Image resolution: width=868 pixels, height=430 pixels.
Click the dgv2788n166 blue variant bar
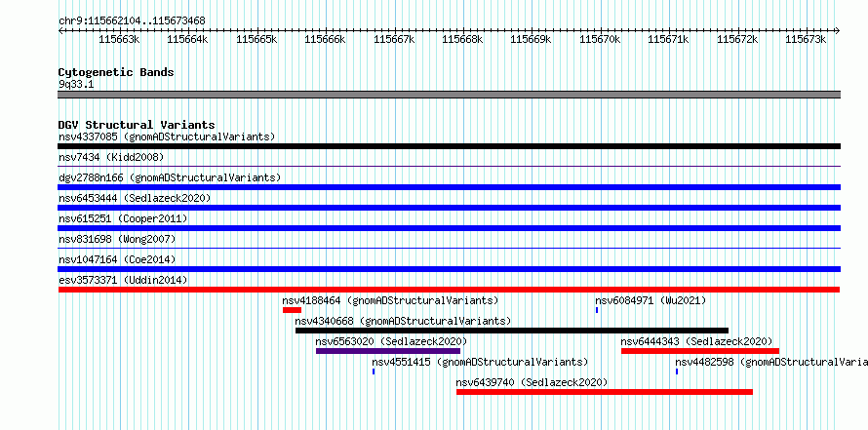[449, 187]
